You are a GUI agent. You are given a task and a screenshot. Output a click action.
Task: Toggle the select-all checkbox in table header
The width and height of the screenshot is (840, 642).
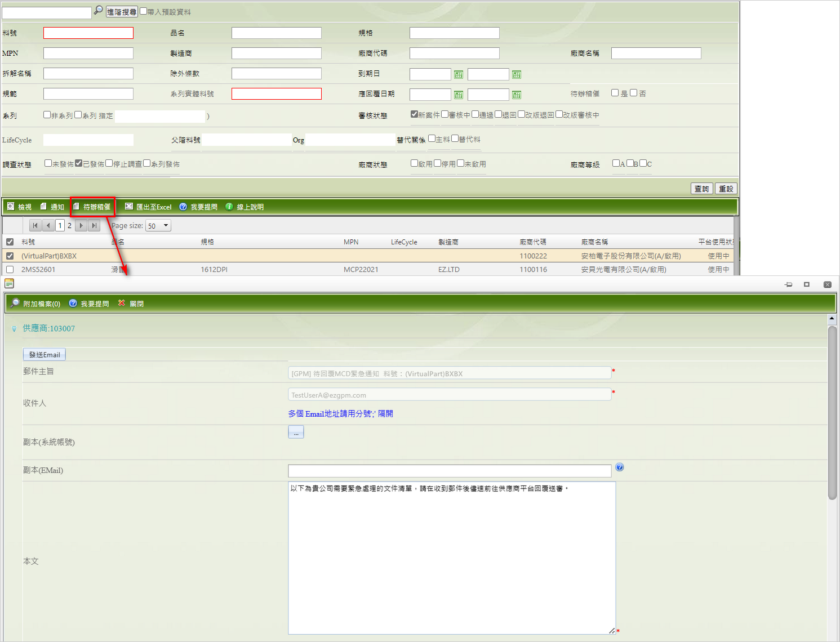tap(10, 242)
